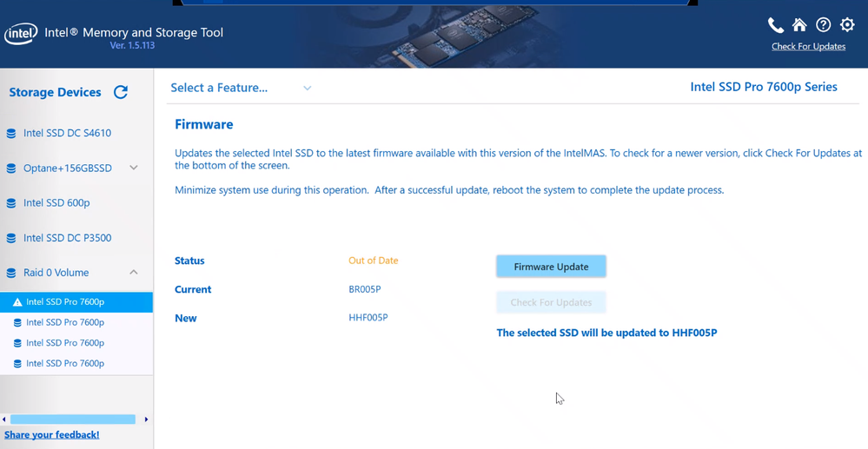Click warning icon on selected SSD Pro 7600p
Image resolution: width=868 pixels, height=449 pixels.
[x=17, y=302]
